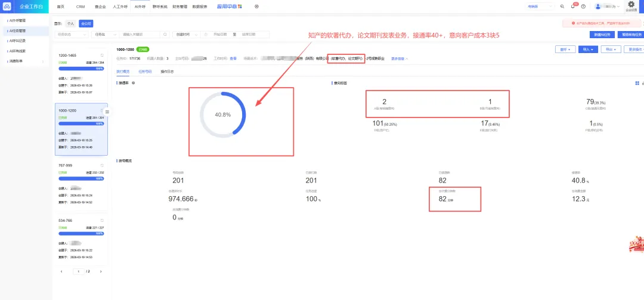Open the 任务名 search type dropdown

pos(105,35)
